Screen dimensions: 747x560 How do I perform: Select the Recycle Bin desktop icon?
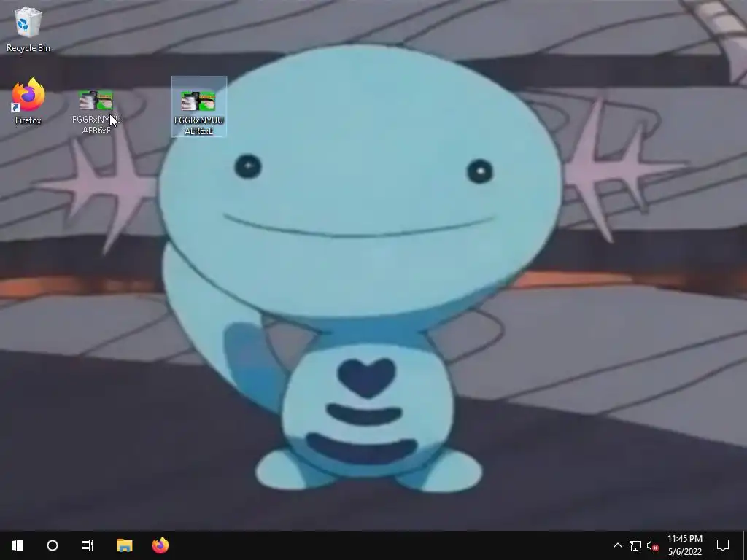point(28,29)
